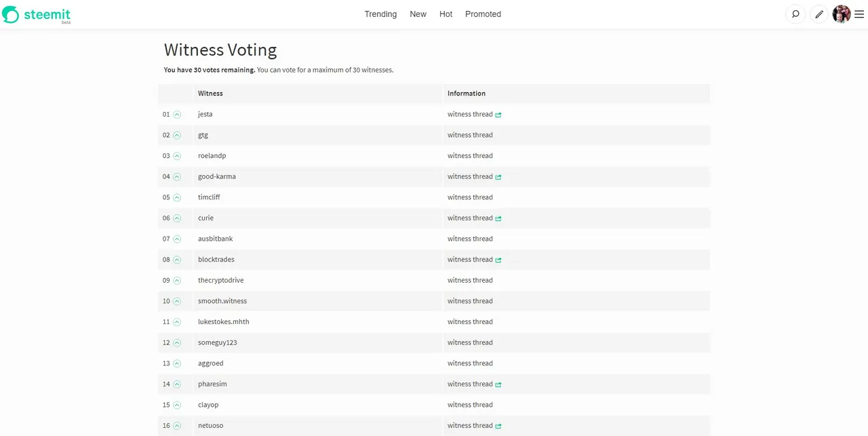Viewport: 868px width, 436px height.
Task: Open the good-karma witness profile link
Action: click(217, 176)
